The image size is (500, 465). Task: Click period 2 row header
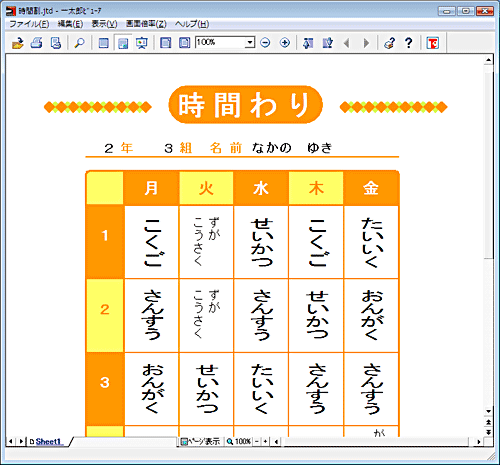point(105,315)
